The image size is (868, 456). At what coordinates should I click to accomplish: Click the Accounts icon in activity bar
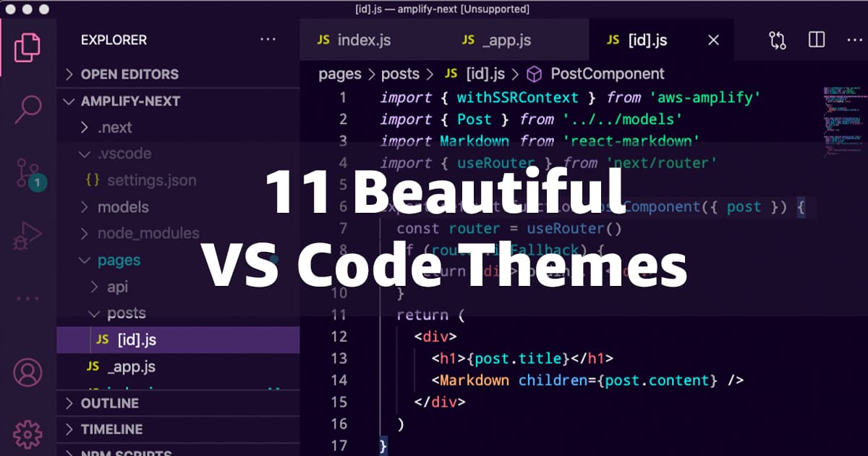coord(27,373)
